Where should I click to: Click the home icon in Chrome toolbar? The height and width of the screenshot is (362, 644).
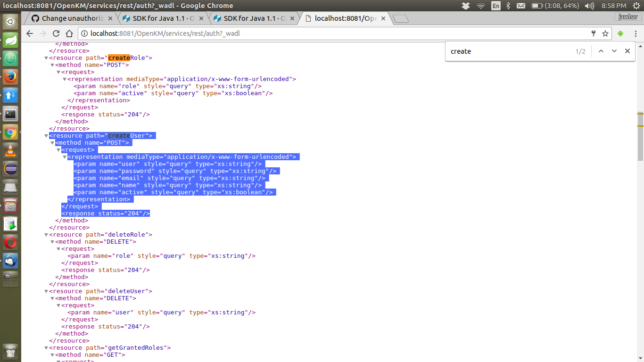[x=69, y=33]
